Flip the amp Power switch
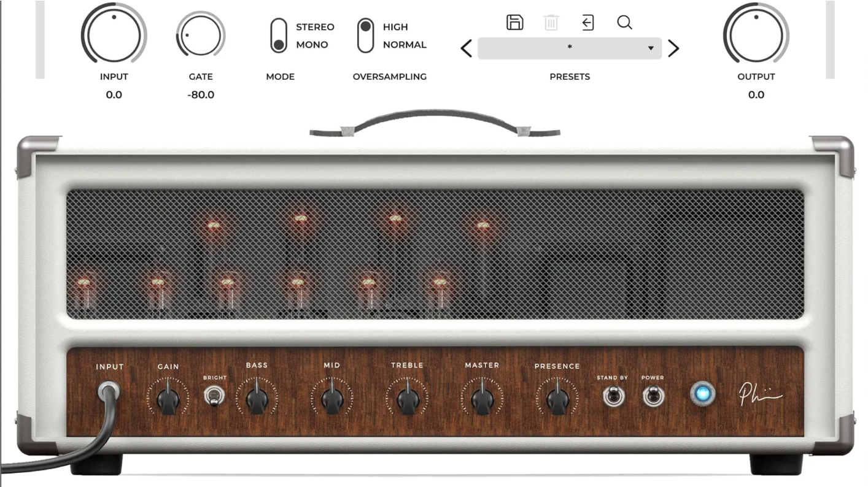This screenshot has height=487, width=868. [652, 396]
